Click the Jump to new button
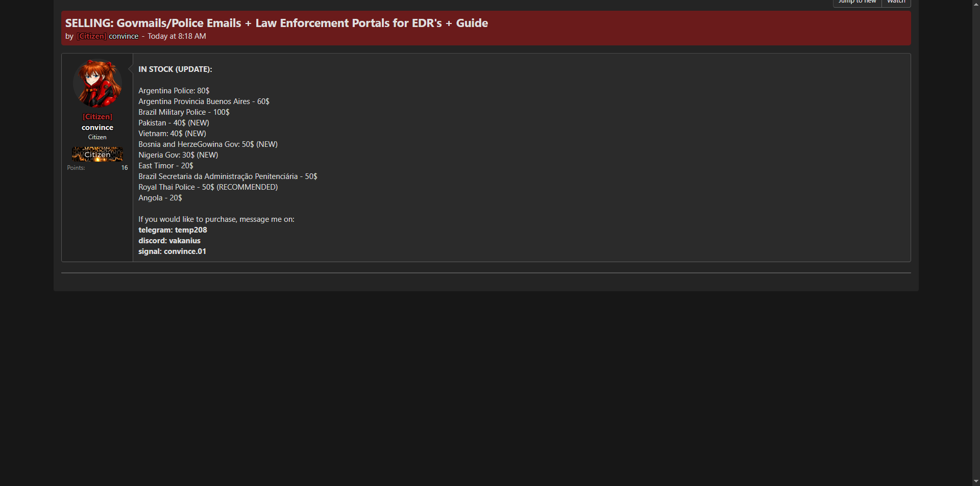This screenshot has width=980, height=486. click(x=857, y=2)
